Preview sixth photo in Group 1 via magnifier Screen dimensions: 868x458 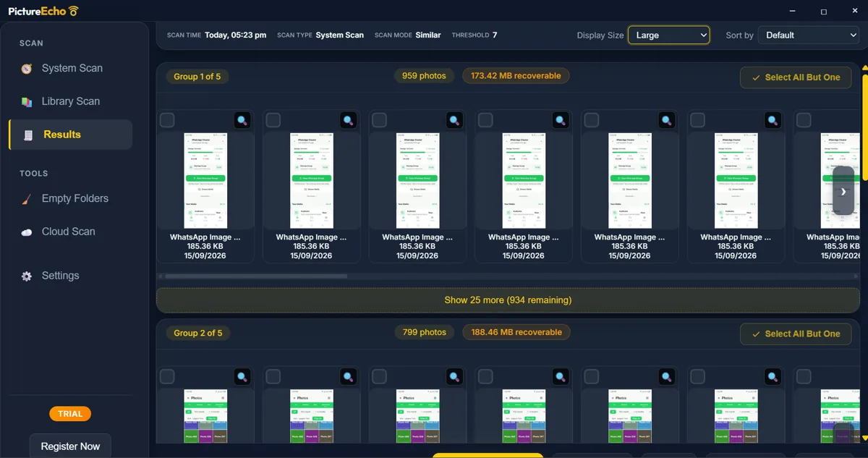[773, 120]
